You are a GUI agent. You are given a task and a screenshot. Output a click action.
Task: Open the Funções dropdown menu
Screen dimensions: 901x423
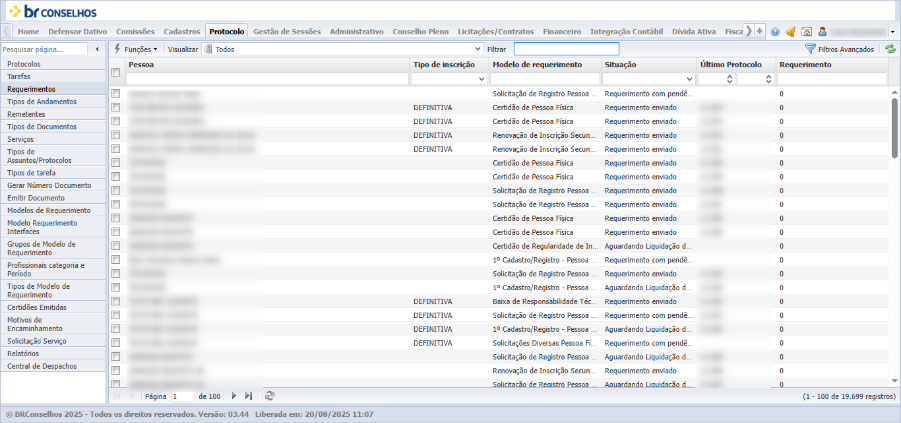pyautogui.click(x=137, y=49)
